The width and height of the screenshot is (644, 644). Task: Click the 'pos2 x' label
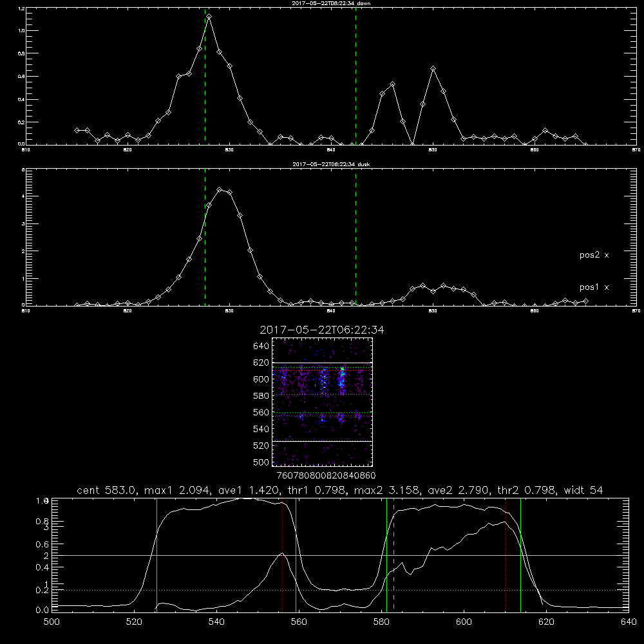(594, 255)
